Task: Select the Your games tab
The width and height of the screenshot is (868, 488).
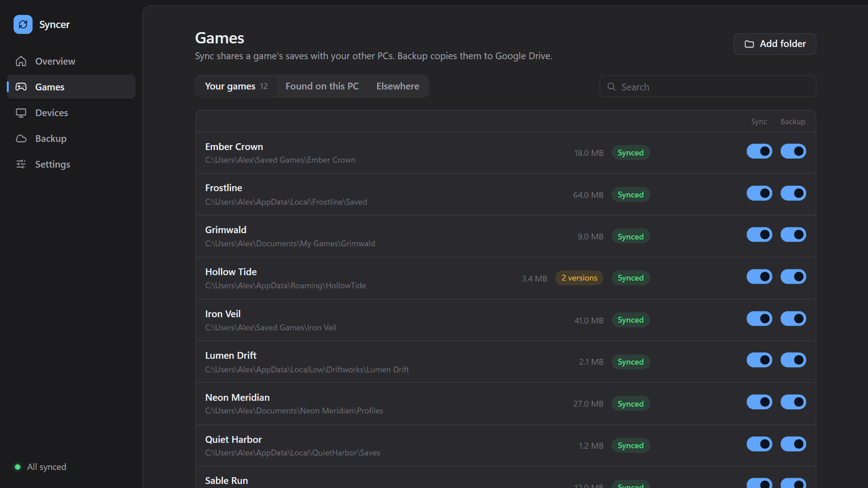Action: (237, 86)
